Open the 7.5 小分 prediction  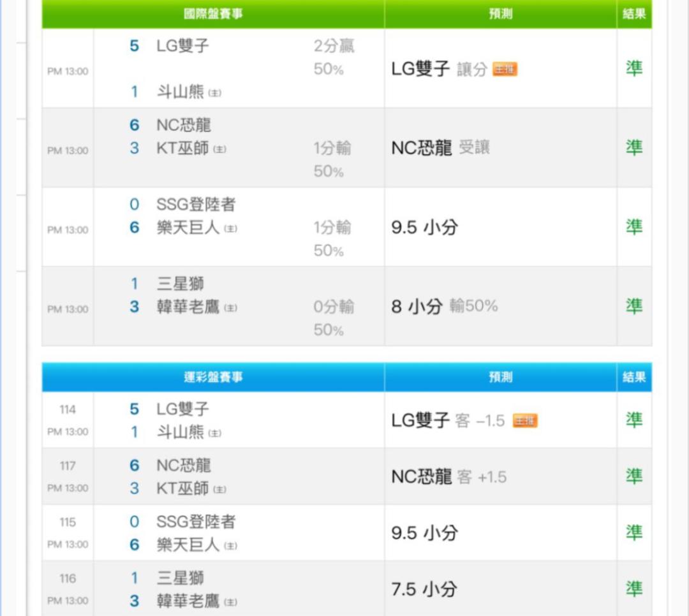click(x=424, y=589)
